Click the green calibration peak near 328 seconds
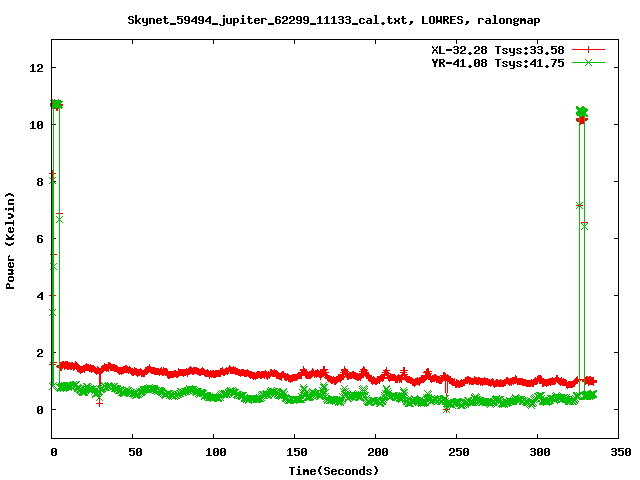The height and width of the screenshot is (480, 640). 582,111
